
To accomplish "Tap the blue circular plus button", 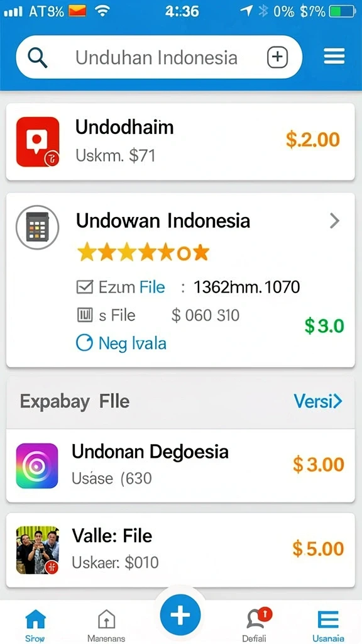I will click(x=180, y=615).
